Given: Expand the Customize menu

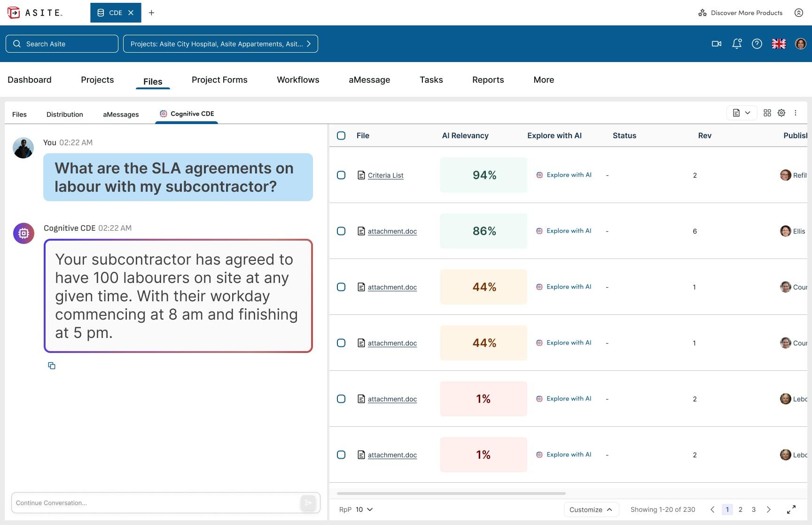Looking at the screenshot, I should tap(591, 509).
